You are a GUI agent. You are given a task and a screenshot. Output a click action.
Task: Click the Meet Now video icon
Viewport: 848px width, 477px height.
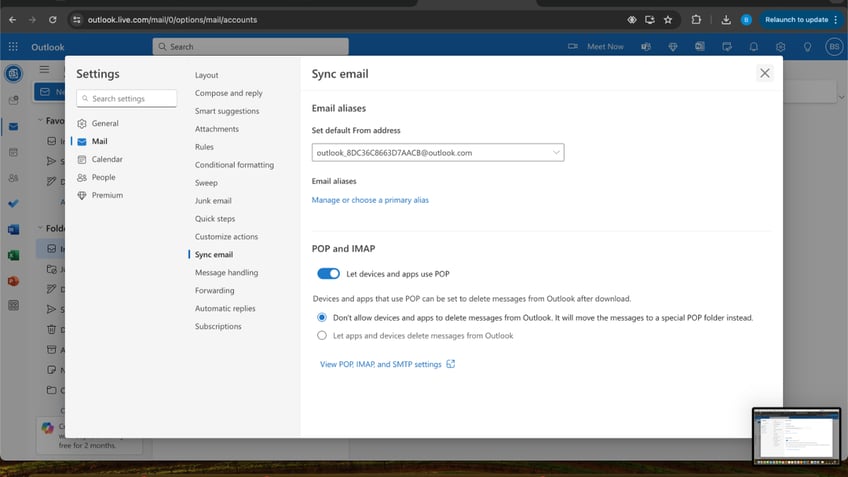tap(573, 47)
